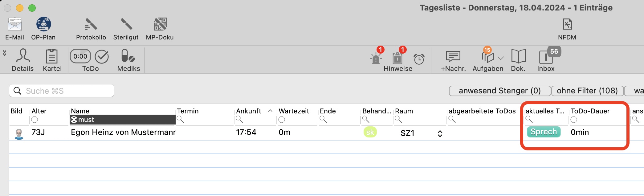Toggle the ToDo-Dauer column filter circle
The width and height of the screenshot is (644, 196).
point(574,120)
